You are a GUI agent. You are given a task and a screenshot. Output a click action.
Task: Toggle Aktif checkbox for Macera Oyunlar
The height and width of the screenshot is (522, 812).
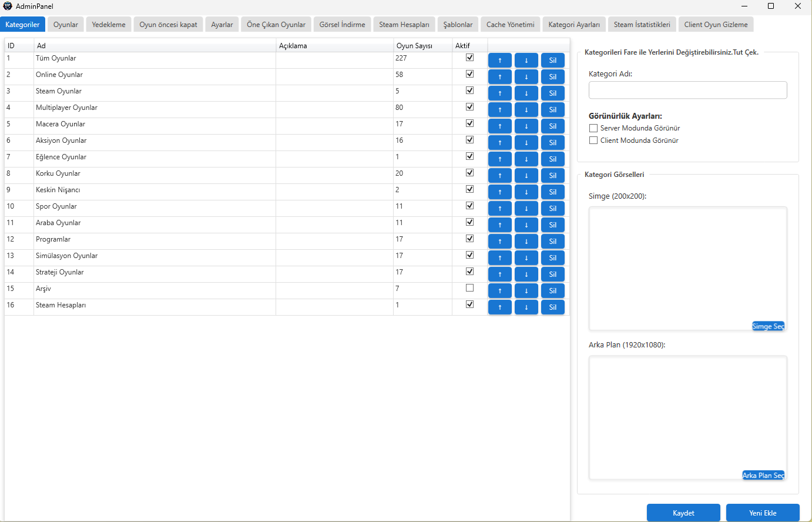tap(469, 123)
